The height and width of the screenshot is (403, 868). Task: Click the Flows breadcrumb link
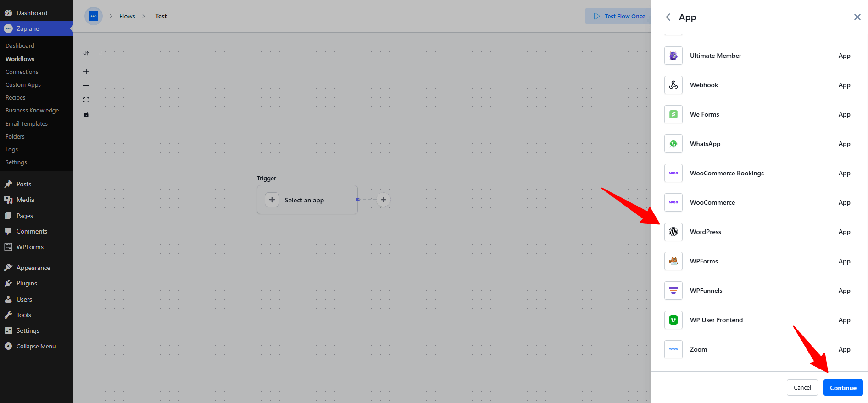(x=127, y=16)
